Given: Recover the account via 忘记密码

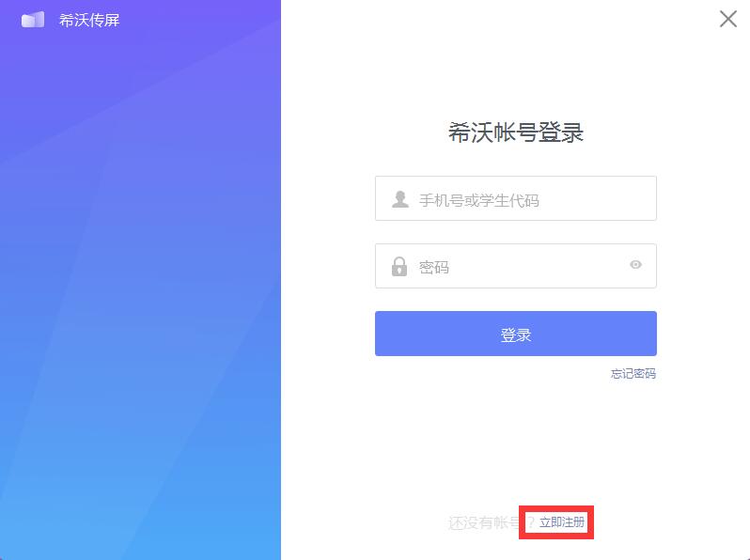Looking at the screenshot, I should (633, 374).
